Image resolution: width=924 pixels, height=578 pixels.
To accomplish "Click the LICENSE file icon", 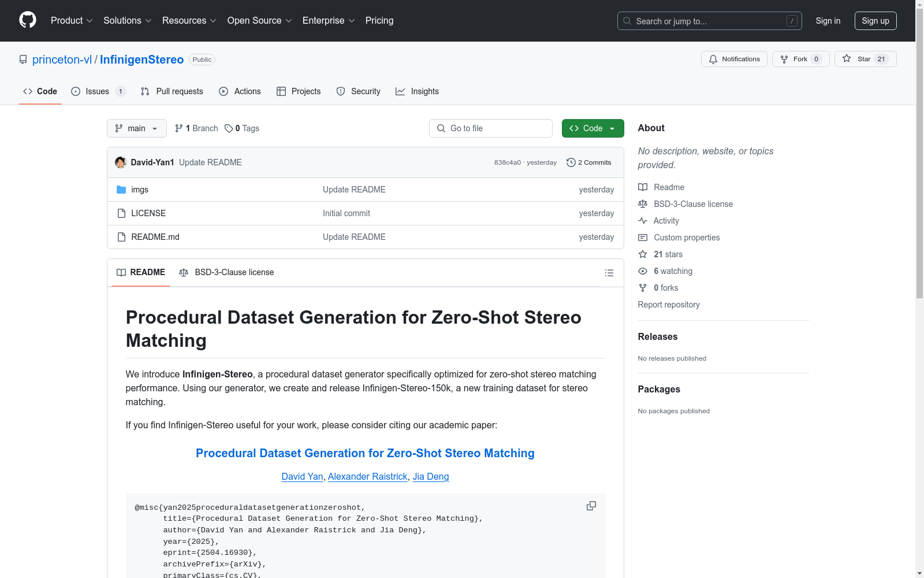I will pos(121,213).
